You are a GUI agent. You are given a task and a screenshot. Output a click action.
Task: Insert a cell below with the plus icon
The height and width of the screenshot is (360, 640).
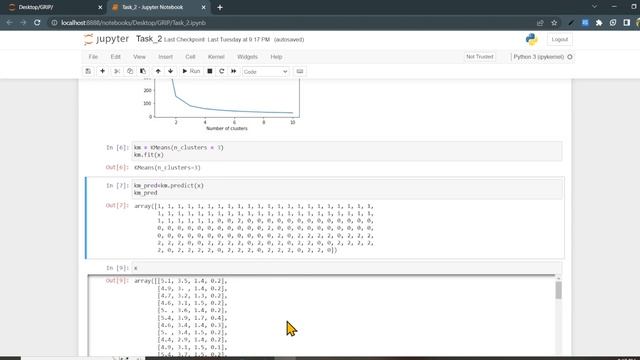[x=102, y=71]
